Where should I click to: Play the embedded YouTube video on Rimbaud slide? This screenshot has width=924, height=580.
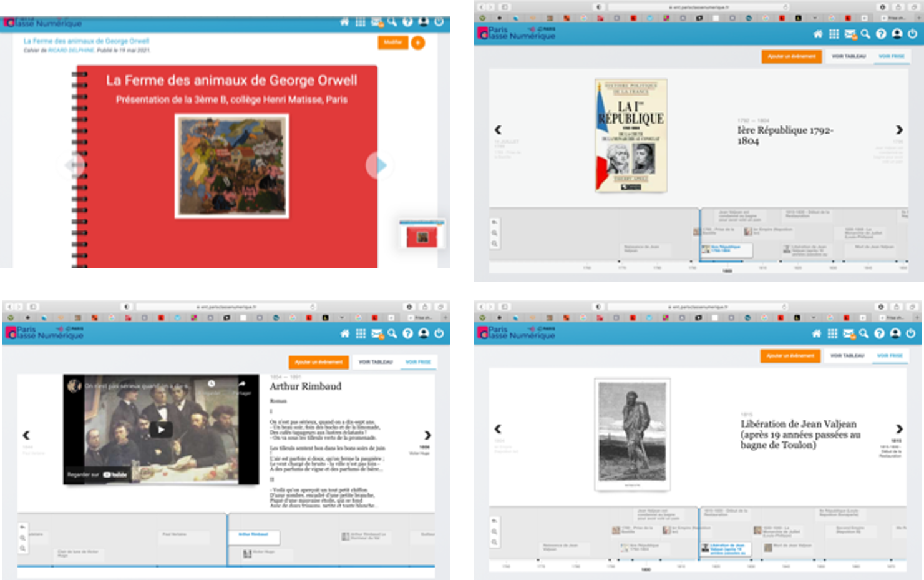pyautogui.click(x=161, y=430)
